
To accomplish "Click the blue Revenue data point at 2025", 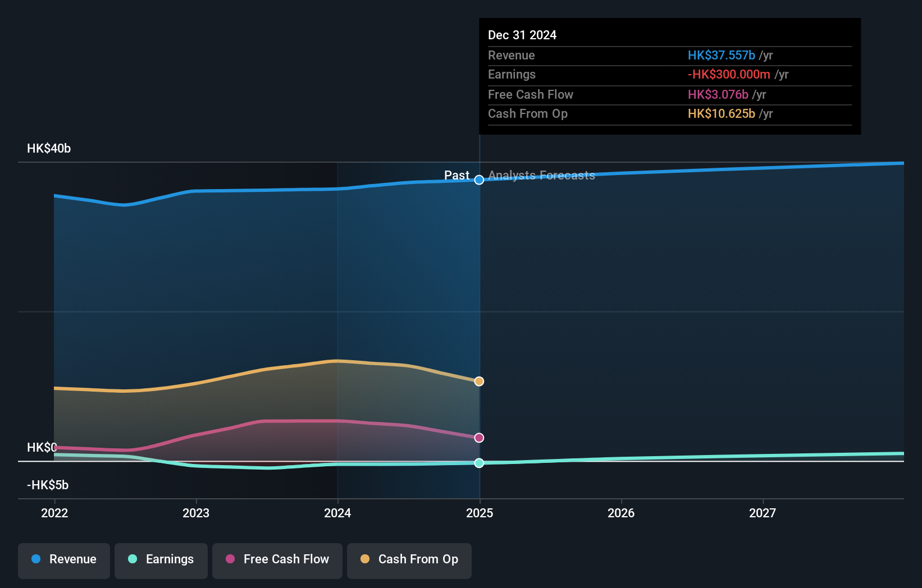I will [479, 180].
